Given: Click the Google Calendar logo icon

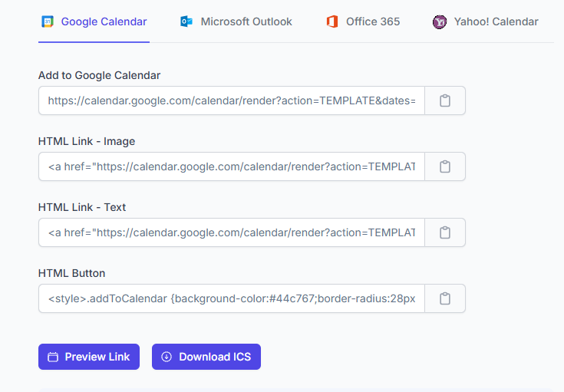Looking at the screenshot, I should point(48,21).
